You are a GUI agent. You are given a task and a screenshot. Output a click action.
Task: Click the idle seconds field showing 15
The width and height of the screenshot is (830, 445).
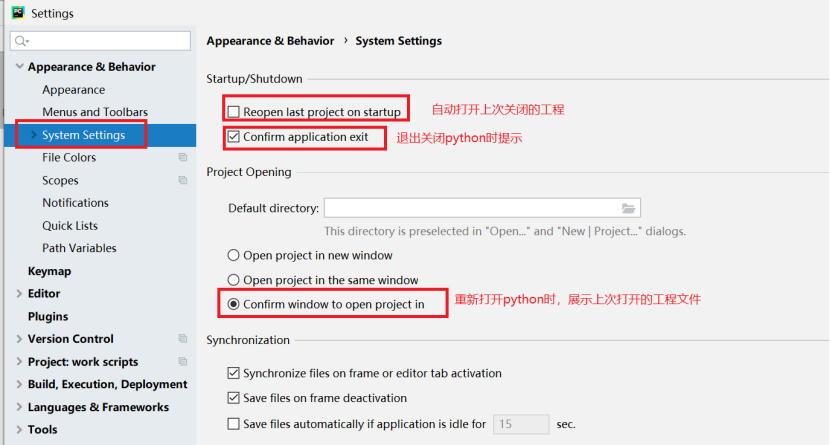521,424
